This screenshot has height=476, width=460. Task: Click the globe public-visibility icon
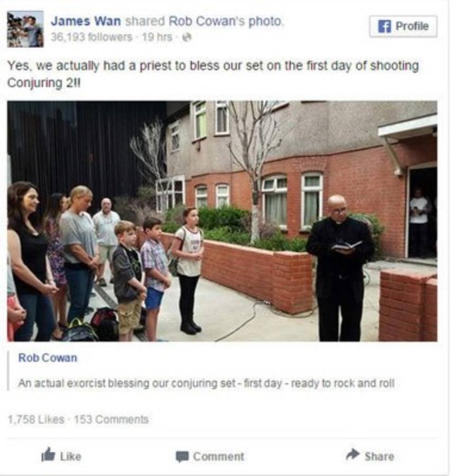pos(186,37)
